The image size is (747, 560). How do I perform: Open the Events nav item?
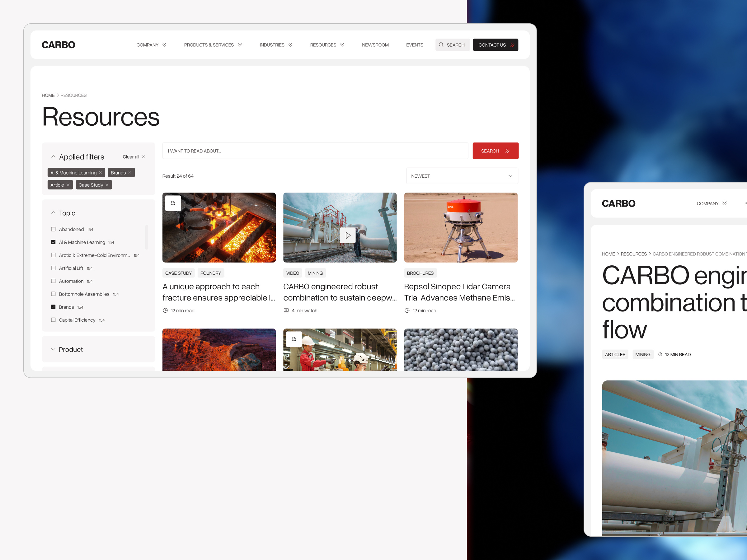tap(415, 45)
